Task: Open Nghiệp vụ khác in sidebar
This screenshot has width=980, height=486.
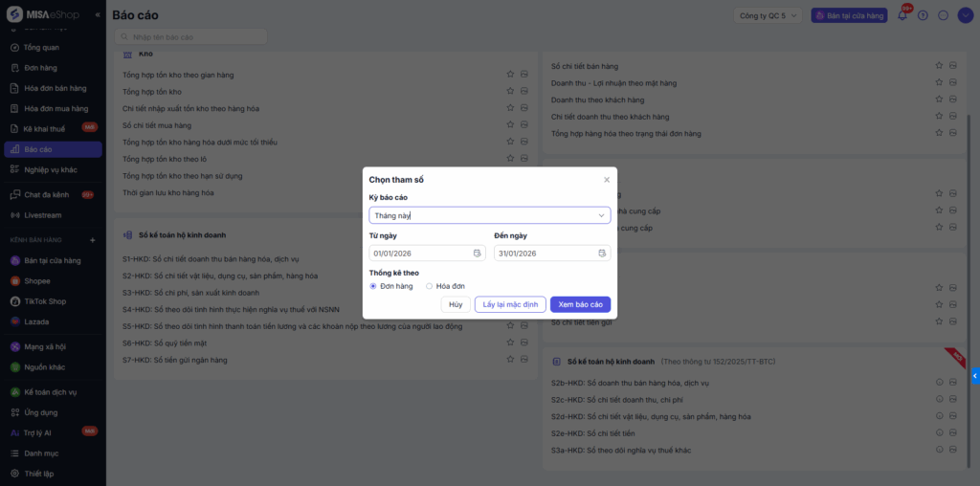Action: pyautogui.click(x=54, y=169)
